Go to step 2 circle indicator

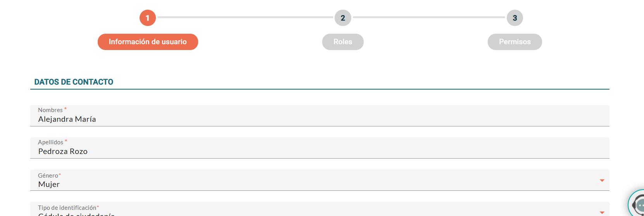pos(343,18)
